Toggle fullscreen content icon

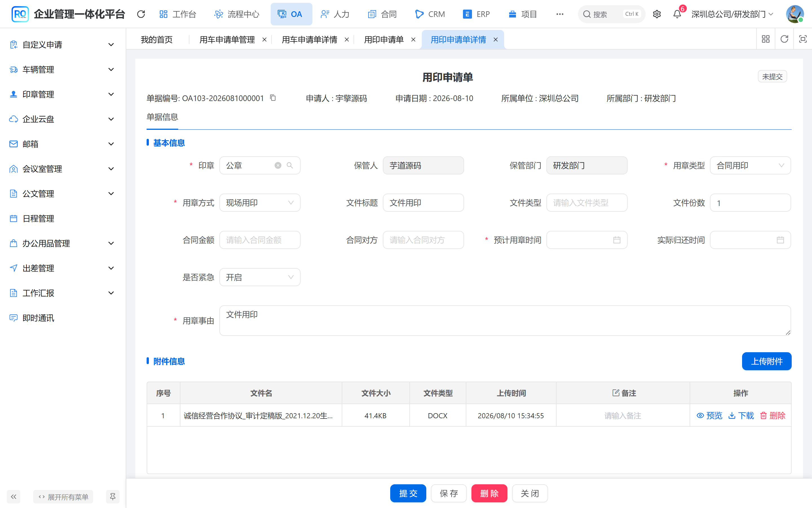pyautogui.click(x=803, y=39)
